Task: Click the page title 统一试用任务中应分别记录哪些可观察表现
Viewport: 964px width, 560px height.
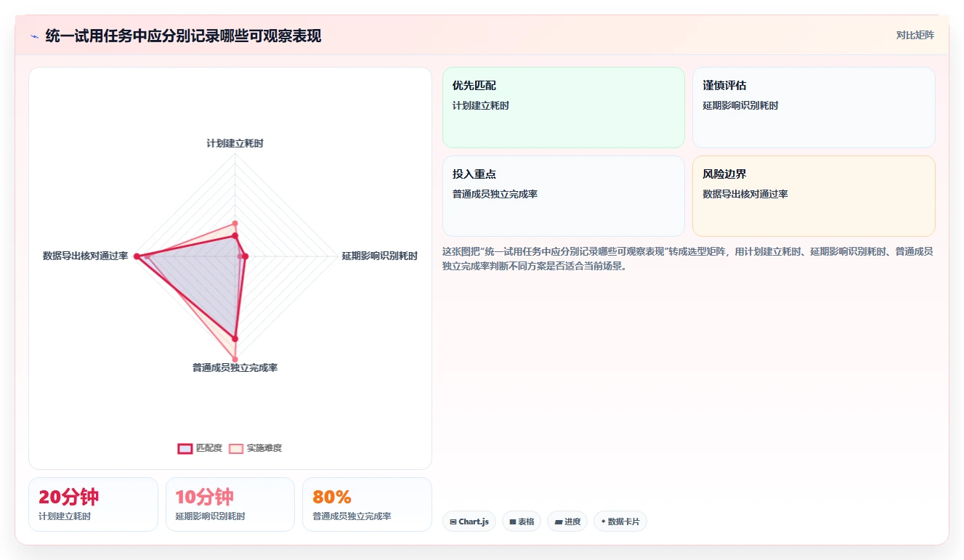Action: point(183,36)
